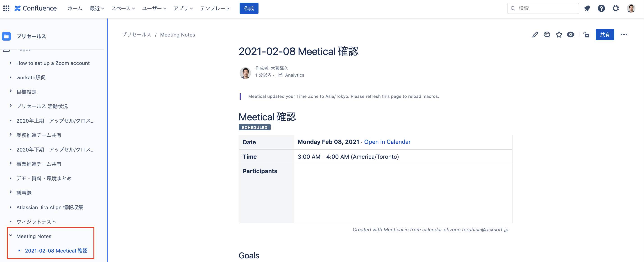Click the empty Participants cell
The height and width of the screenshot is (262, 644).
click(x=403, y=193)
